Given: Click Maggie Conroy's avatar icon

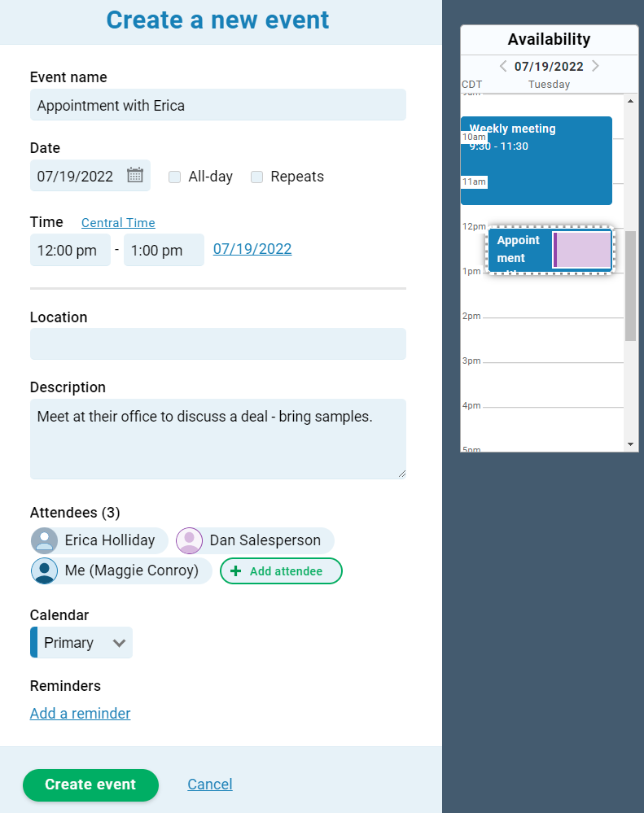Looking at the screenshot, I should coord(45,570).
